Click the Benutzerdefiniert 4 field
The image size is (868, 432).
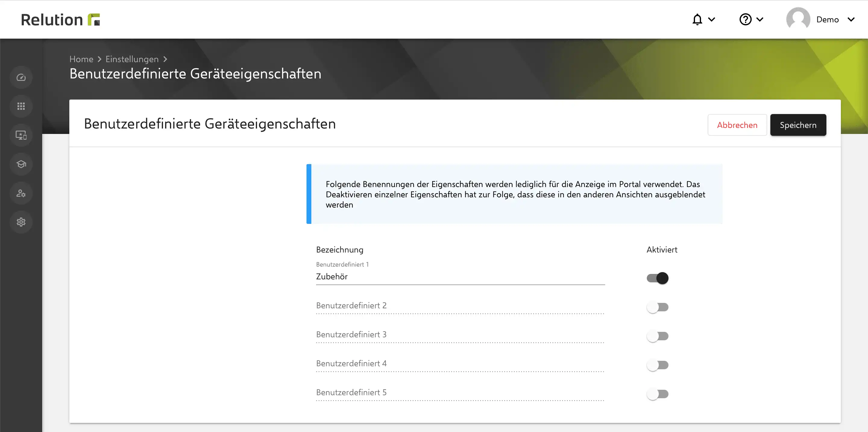[x=460, y=364]
